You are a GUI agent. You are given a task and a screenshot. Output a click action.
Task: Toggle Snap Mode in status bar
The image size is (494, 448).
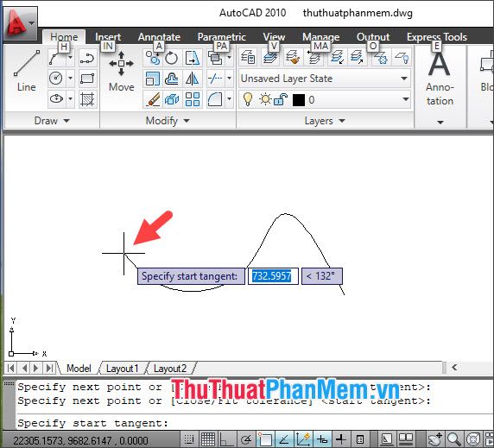[189, 439]
